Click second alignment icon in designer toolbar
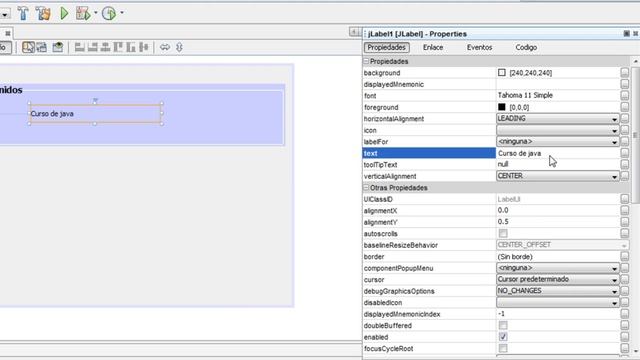Viewport: 640px width, 360px height. (93, 47)
